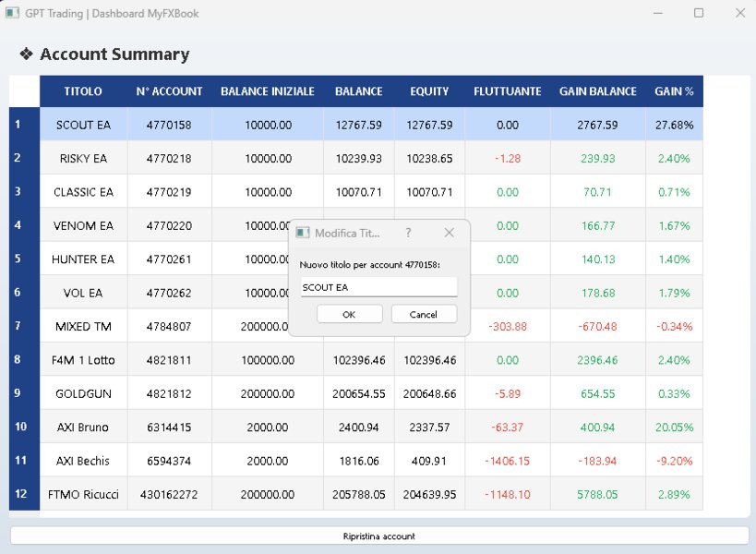Click the RISKY EA title cell
Screen dimensions: 756x554
point(82,158)
